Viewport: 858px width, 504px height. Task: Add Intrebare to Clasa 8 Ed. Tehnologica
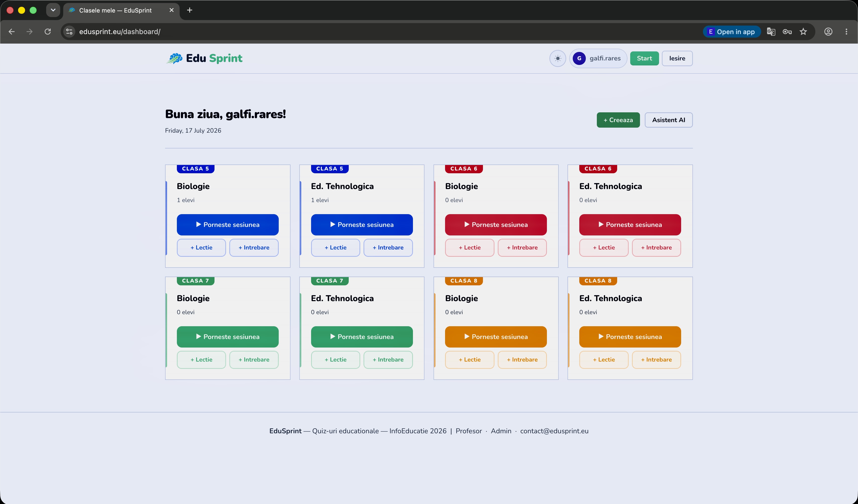[656, 360]
